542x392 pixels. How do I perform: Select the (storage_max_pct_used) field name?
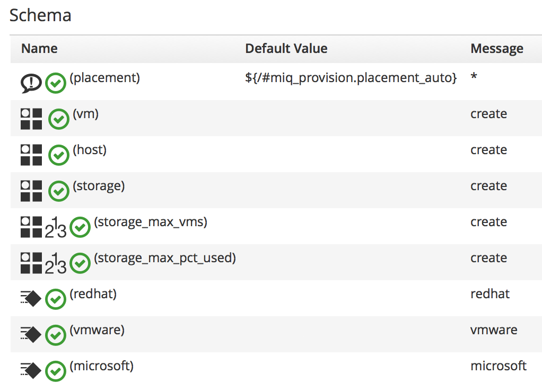tap(164, 258)
